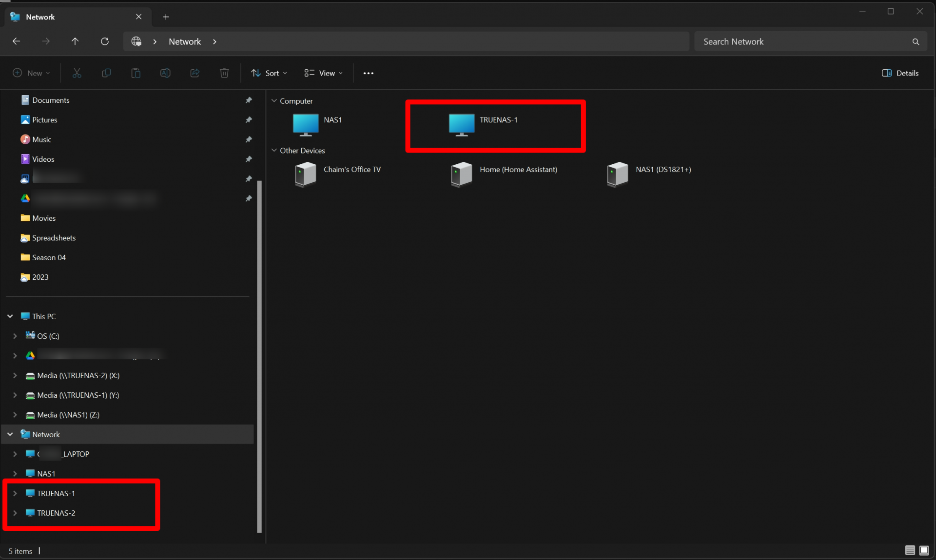Select Chaim's Office TV device
Viewport: 936px width, 560px height.
(338, 174)
